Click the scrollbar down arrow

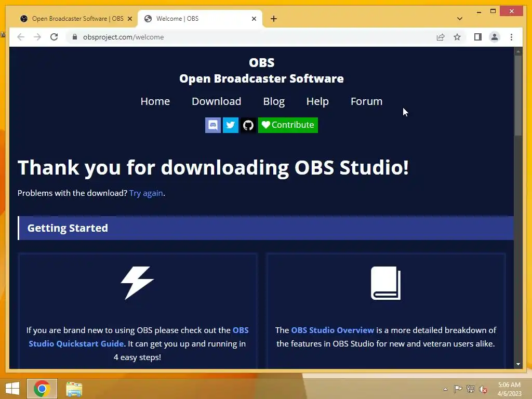518,364
